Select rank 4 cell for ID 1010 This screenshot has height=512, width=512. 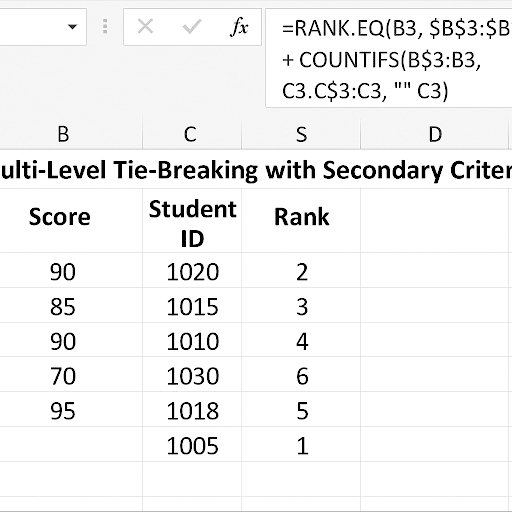click(x=301, y=340)
